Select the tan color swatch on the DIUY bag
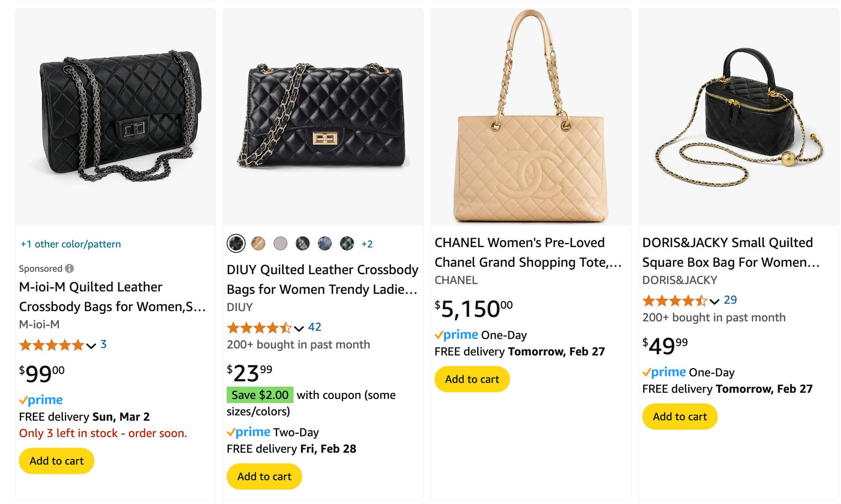This screenshot has width=841, height=504. tap(258, 243)
